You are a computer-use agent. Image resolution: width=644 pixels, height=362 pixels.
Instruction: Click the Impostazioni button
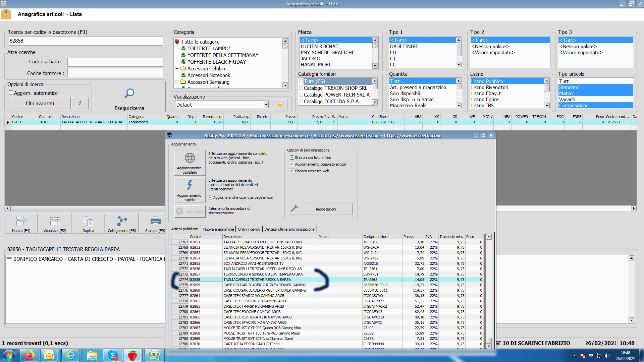point(321,209)
